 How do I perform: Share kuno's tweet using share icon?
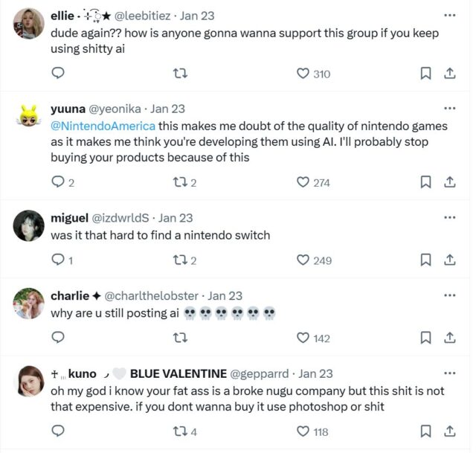[449, 431]
